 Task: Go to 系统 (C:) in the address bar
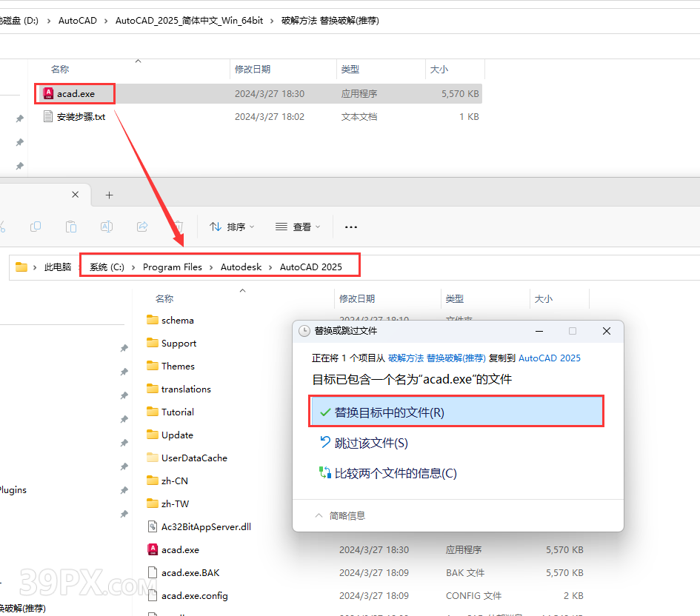[x=107, y=267]
